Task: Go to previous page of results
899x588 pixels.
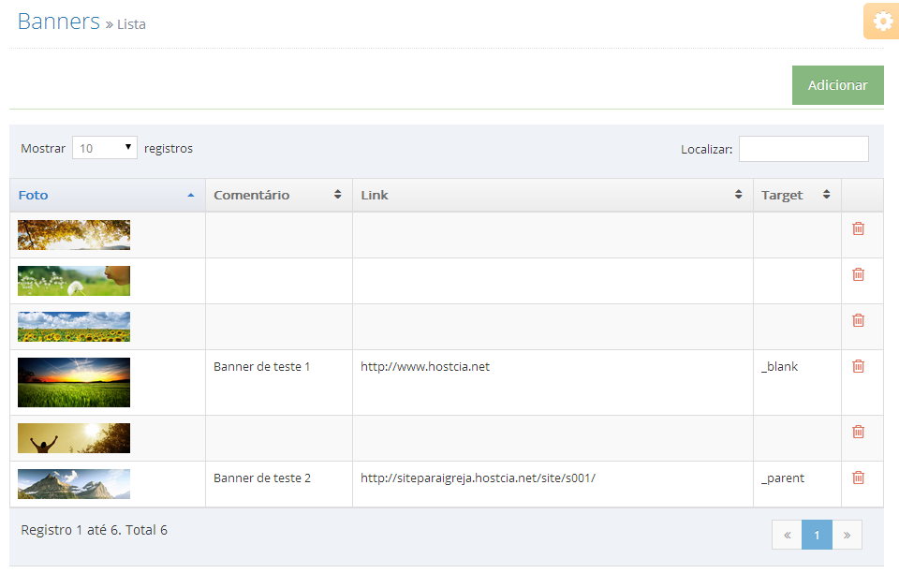Action: point(788,536)
